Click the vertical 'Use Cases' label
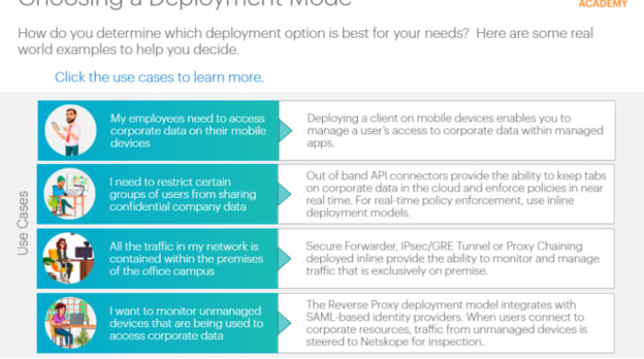The image size is (644, 359). (x=23, y=223)
